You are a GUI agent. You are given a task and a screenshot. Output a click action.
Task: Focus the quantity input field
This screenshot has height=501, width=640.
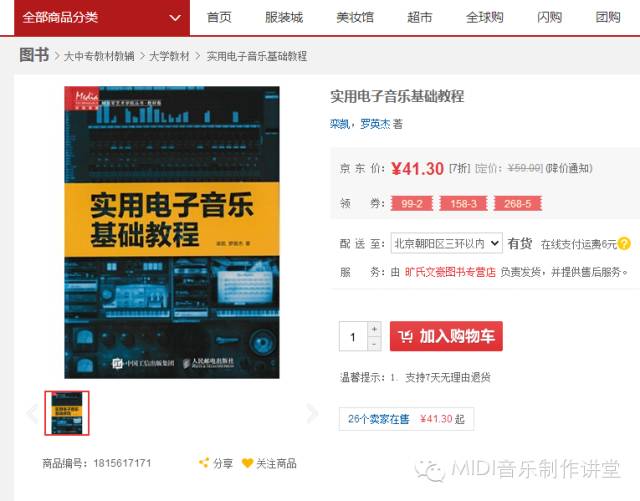tap(353, 336)
